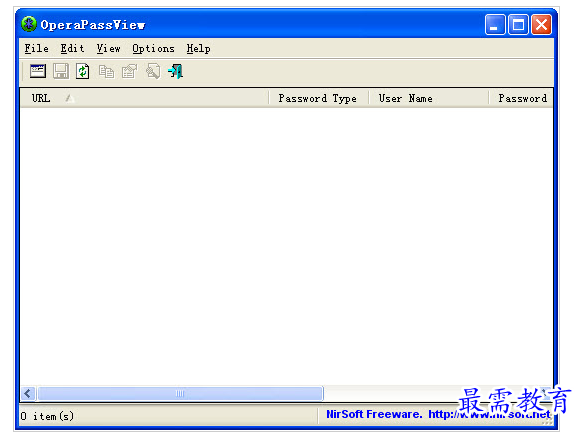Open the View menu
The width and height of the screenshot is (580, 432).
tap(108, 48)
